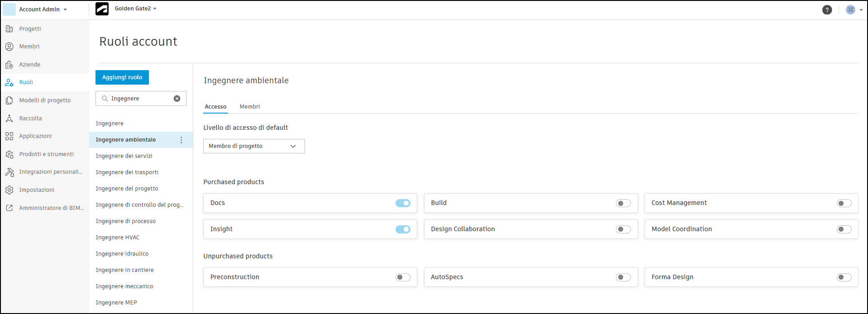Turn on Model Coordination toggle

coord(844,229)
